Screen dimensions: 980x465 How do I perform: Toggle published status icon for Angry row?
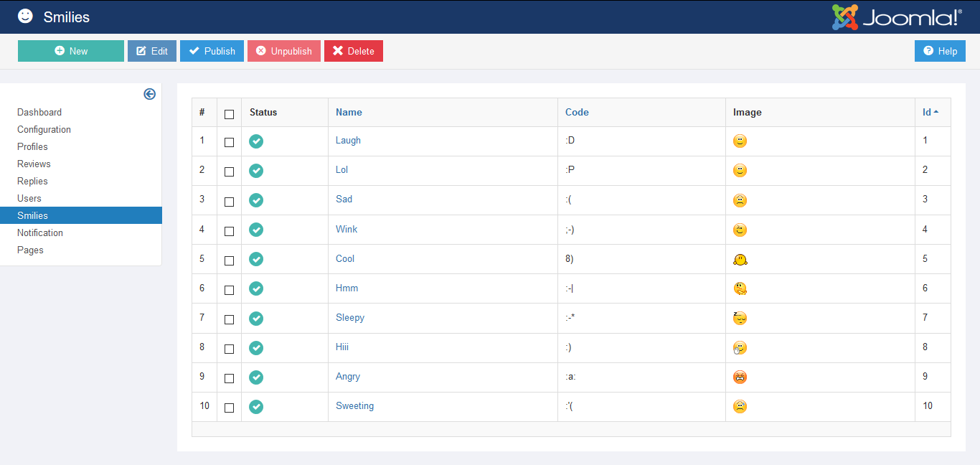coord(256,377)
